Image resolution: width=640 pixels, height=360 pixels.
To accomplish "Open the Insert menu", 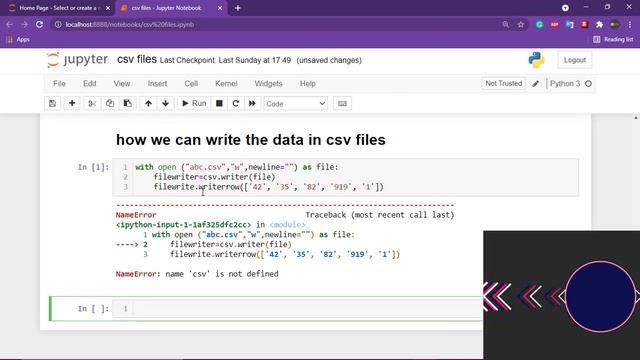I will [x=158, y=84].
